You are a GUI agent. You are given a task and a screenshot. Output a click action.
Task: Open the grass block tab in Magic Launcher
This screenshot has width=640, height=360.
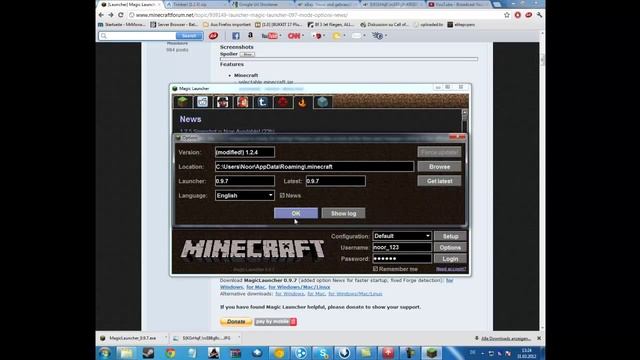point(182,102)
